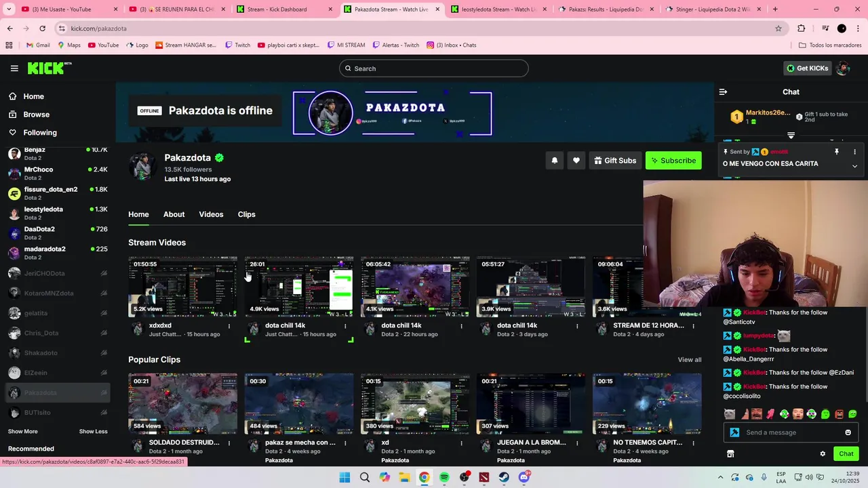Bookmark this page with star icon
The image size is (868, 488).
(x=778, y=28)
